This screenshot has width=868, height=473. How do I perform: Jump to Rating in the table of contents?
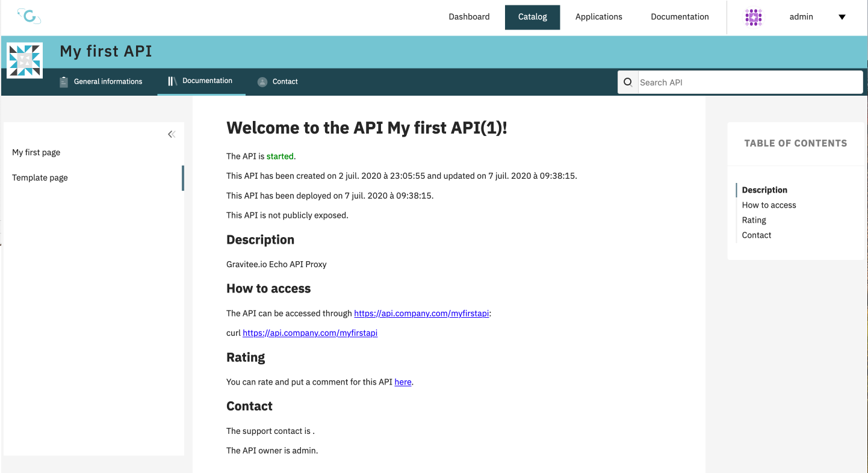[754, 220]
